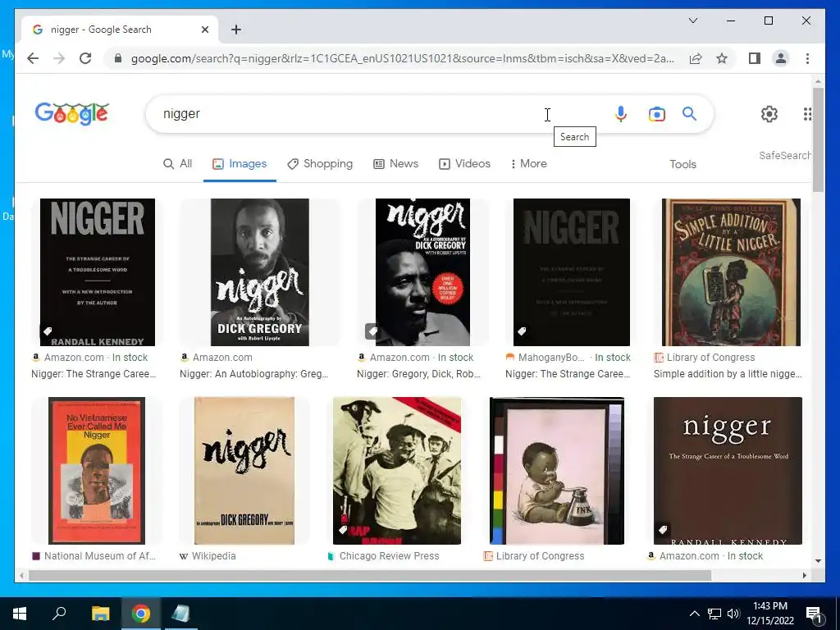Viewport: 840px width, 630px height.
Task: Open the Chicago Review Press photo thumbnail
Action: pos(396,470)
